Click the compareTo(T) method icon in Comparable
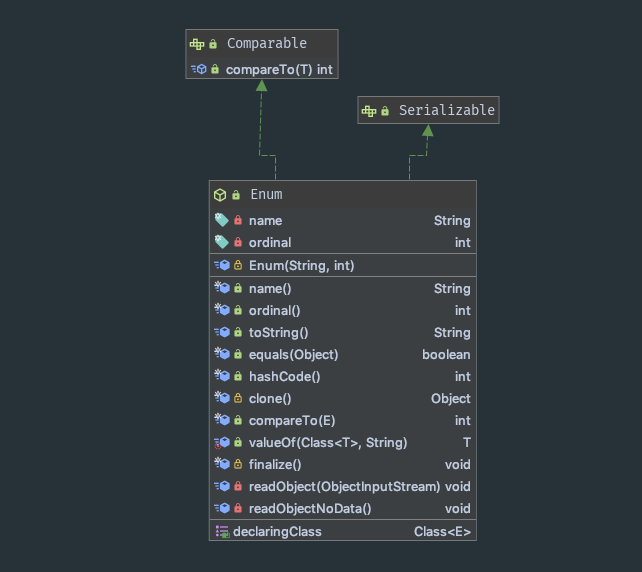The image size is (642, 572). (199, 69)
